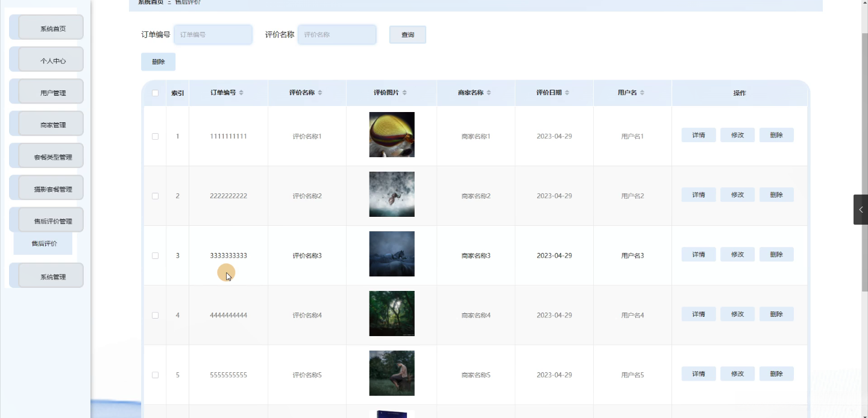
Task: Expand 套餐类型管理 sidebar menu
Action: pyautogui.click(x=46, y=156)
